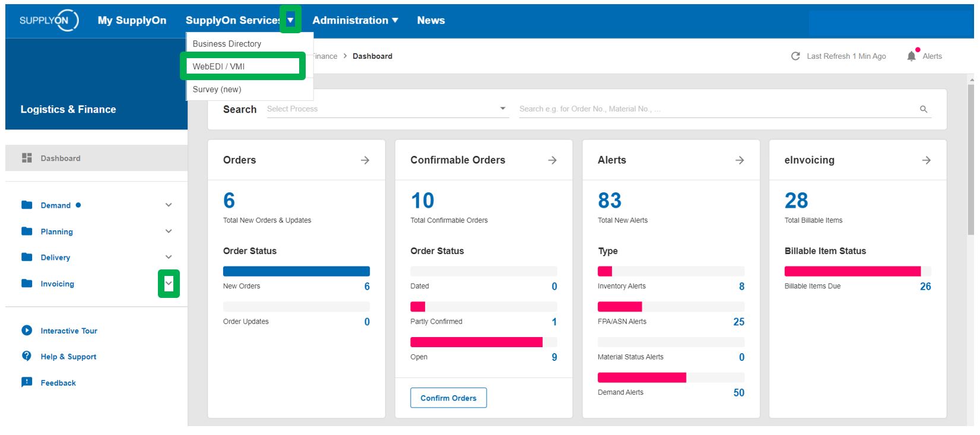Open the Administration dropdown menu

tap(354, 20)
